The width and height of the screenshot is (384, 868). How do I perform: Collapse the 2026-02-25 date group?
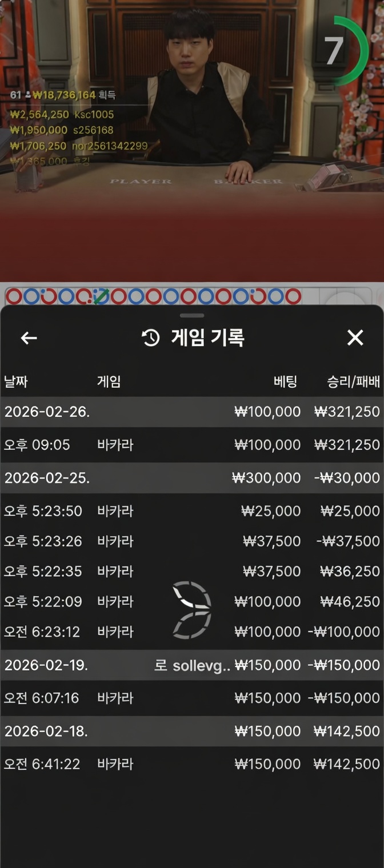[x=192, y=478]
